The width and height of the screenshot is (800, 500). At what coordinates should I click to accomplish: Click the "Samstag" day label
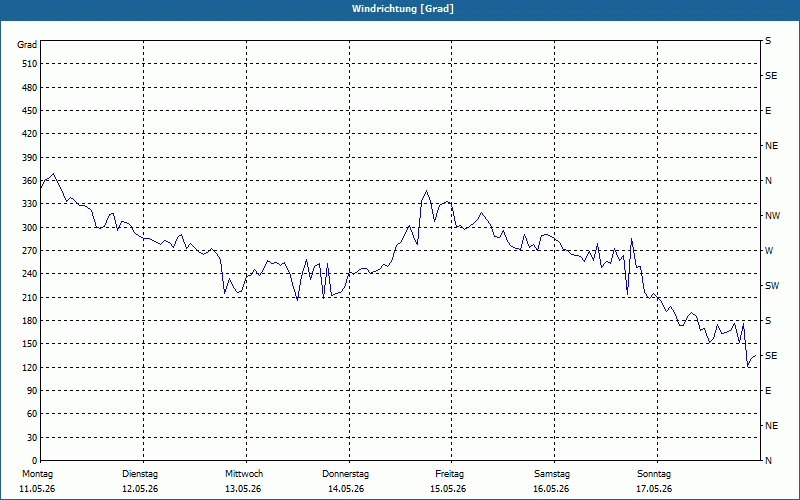[x=552, y=474]
